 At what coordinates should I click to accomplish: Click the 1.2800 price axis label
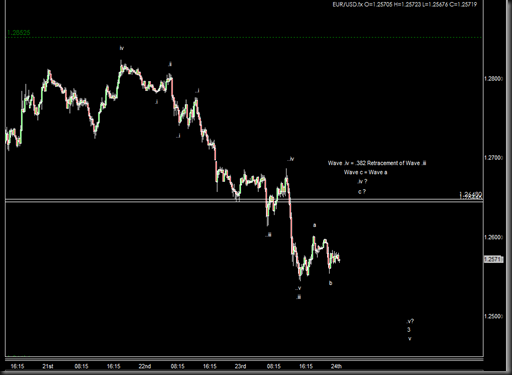(x=493, y=79)
